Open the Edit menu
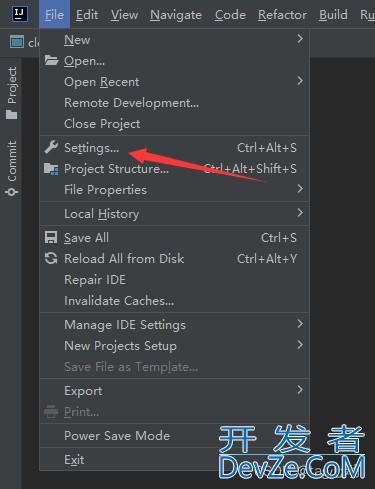Image resolution: width=375 pixels, height=489 pixels. coord(87,15)
